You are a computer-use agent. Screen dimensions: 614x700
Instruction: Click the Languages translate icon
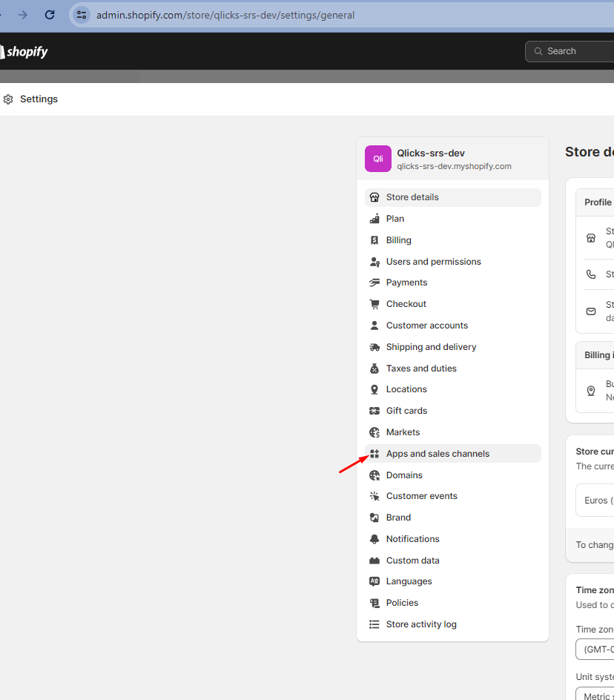[374, 581]
